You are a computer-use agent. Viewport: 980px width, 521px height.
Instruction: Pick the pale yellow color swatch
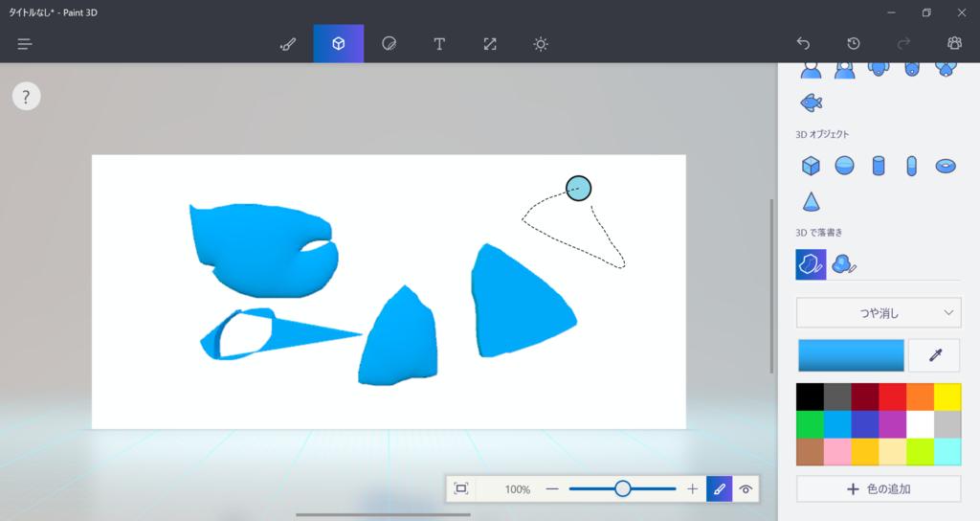click(892, 452)
